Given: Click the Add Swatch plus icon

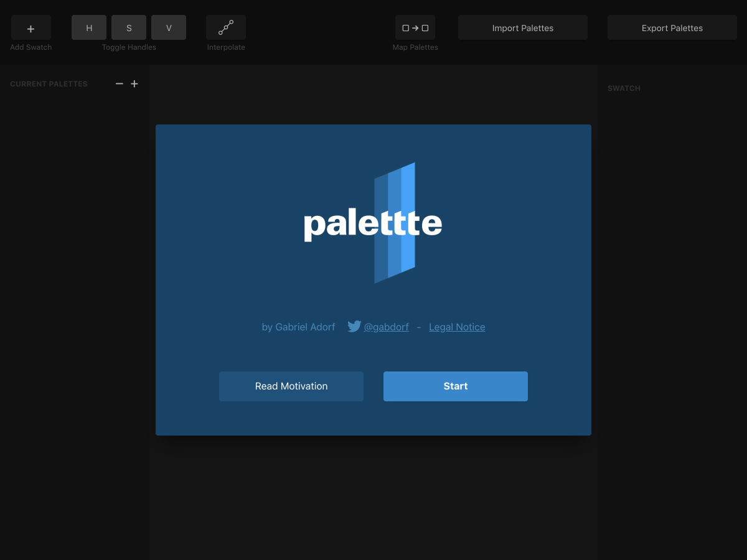Looking at the screenshot, I should point(31,29).
